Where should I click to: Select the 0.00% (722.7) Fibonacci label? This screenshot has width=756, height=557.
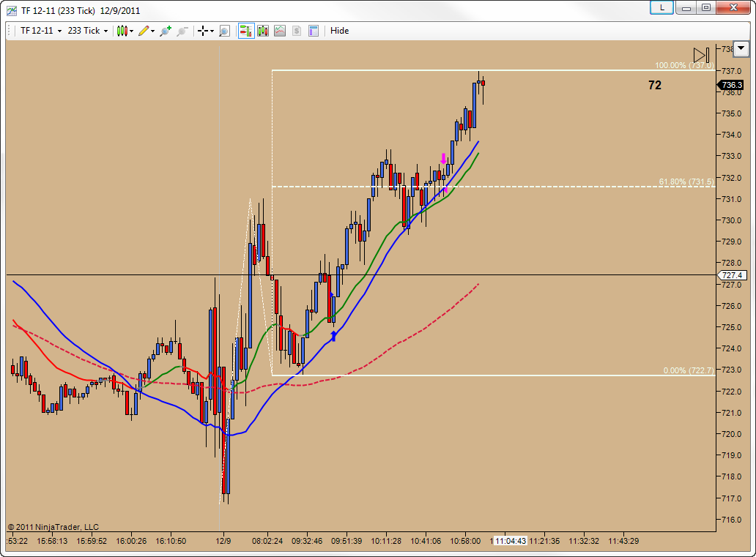pos(689,370)
